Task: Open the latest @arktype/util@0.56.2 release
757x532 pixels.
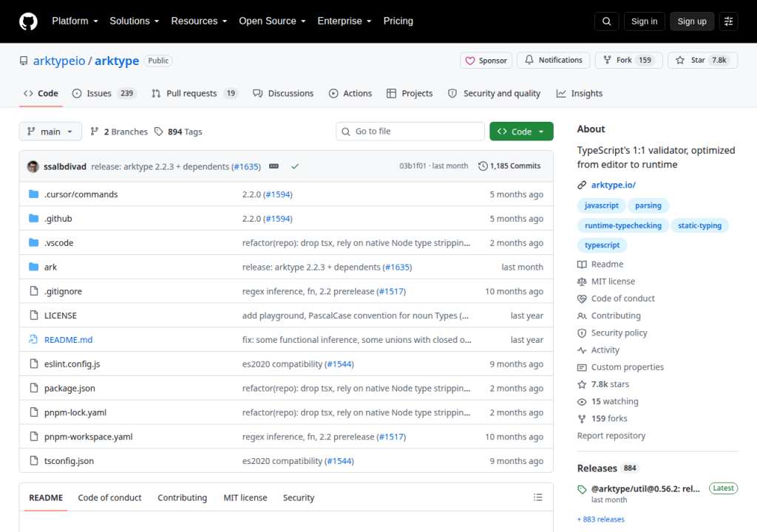Action: tap(645, 488)
